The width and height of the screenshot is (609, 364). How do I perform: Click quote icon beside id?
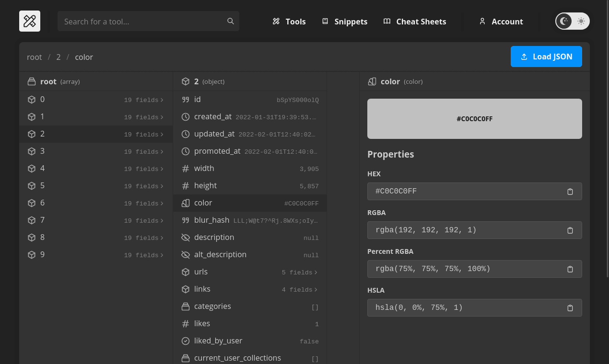pos(186,100)
